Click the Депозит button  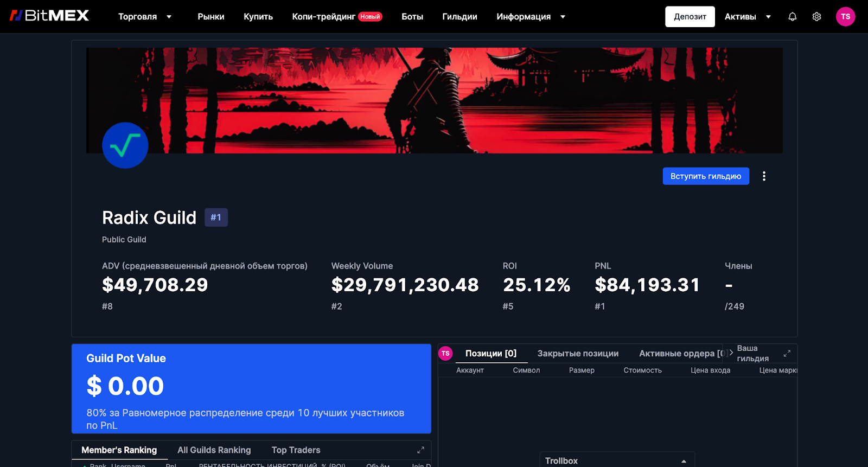(x=690, y=17)
